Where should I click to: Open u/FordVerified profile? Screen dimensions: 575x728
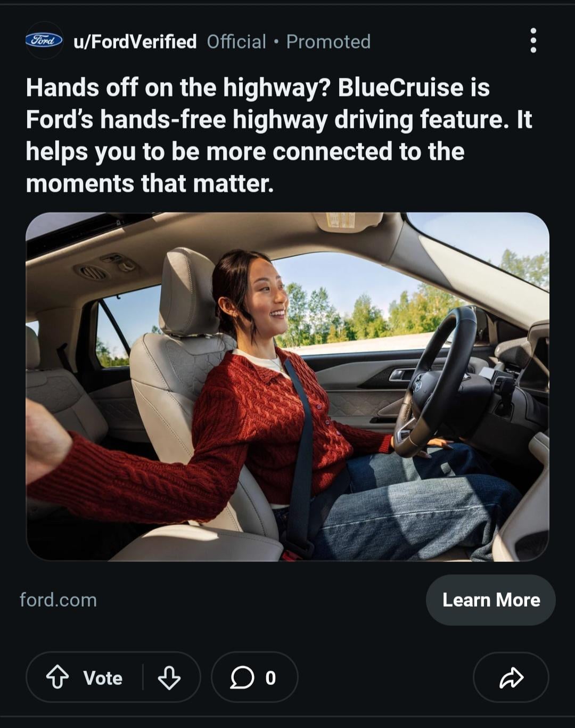135,42
